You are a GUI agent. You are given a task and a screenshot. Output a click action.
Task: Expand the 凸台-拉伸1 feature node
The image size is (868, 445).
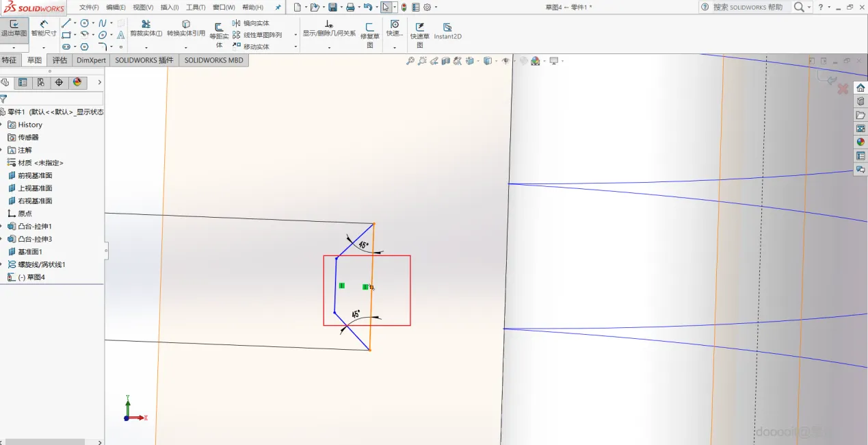[x=2, y=227]
